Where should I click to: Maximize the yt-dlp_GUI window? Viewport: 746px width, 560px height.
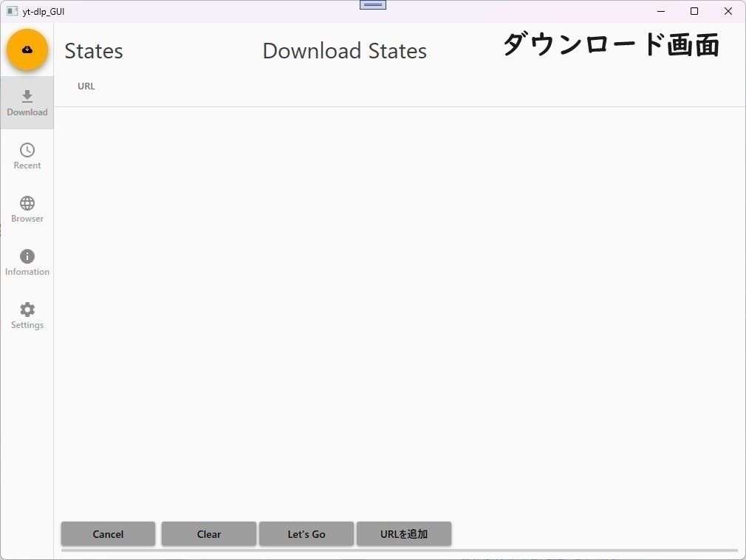point(694,11)
